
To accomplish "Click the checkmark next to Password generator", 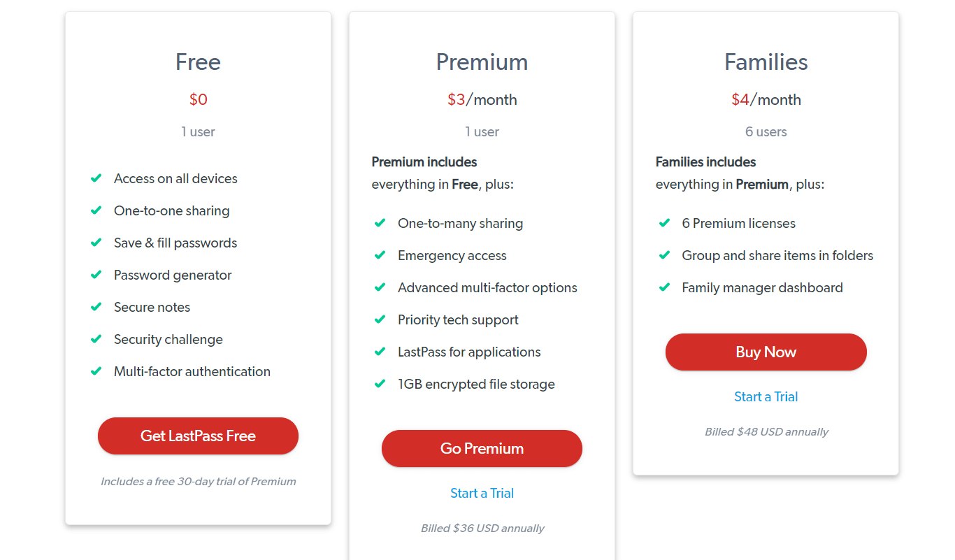I will point(96,275).
